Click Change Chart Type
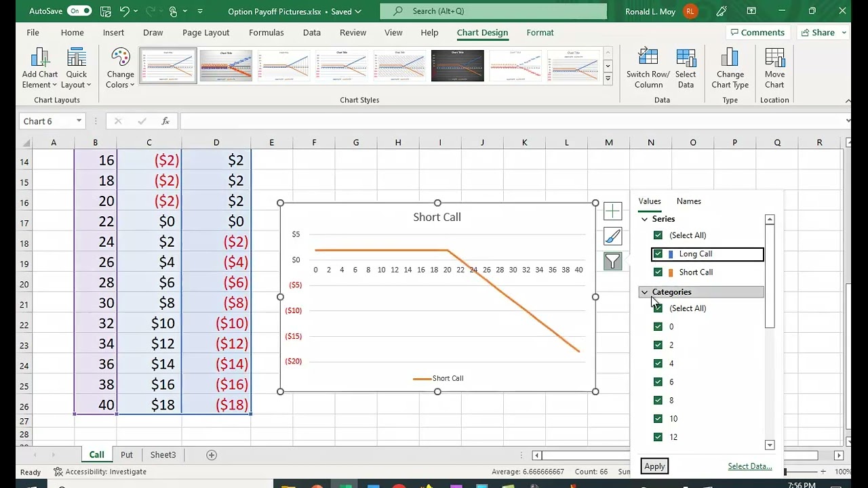Screen dimensions: 868x488 (x=730, y=68)
